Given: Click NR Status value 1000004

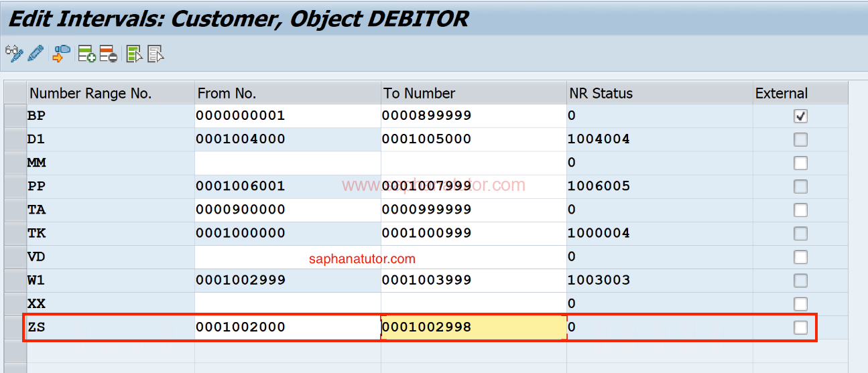Looking at the screenshot, I should tap(599, 233).
